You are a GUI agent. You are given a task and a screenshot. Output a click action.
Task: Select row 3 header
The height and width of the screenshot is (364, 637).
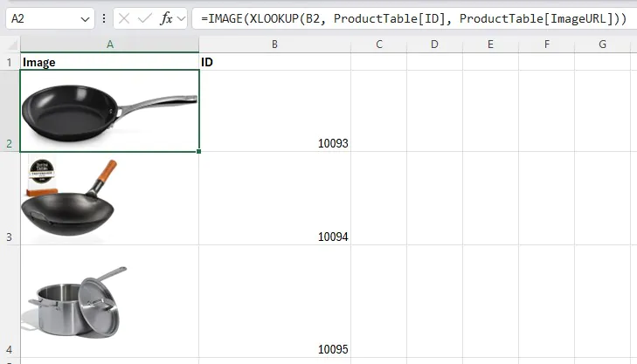[10, 198]
